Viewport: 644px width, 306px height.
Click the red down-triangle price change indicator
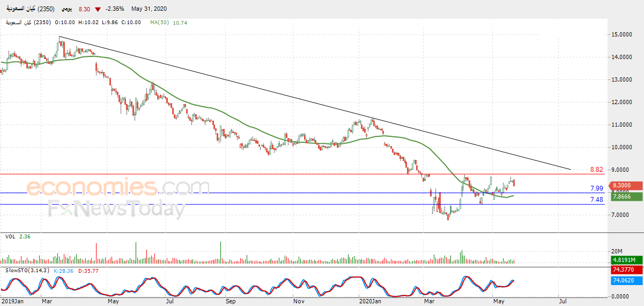pos(97,9)
